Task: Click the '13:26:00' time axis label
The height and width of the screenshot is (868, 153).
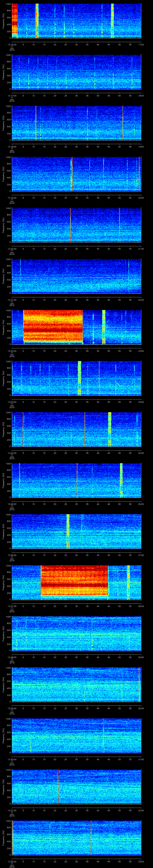Action: coord(12,555)
